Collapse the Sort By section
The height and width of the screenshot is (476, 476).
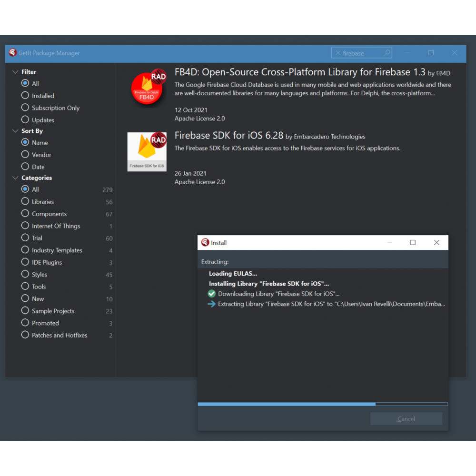pos(15,131)
